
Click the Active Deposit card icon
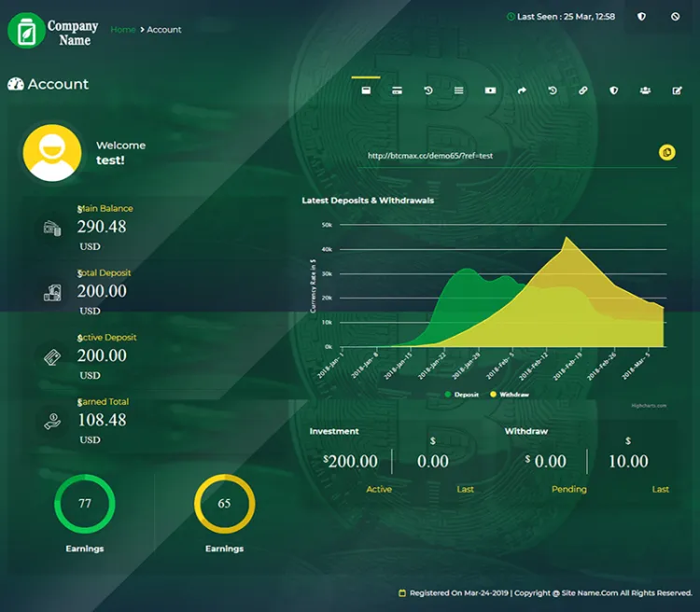(52, 357)
